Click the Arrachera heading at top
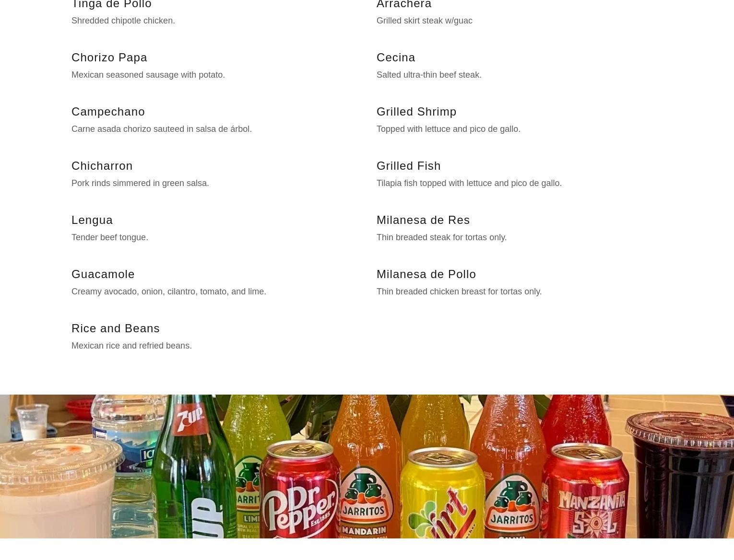The width and height of the screenshot is (734, 560). point(404,4)
